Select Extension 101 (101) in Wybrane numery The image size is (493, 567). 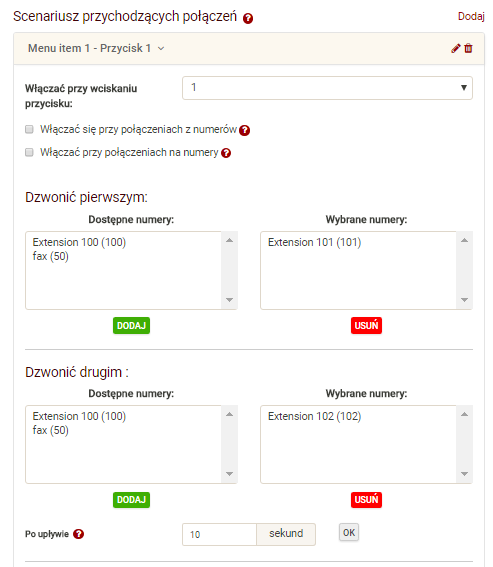click(x=315, y=242)
